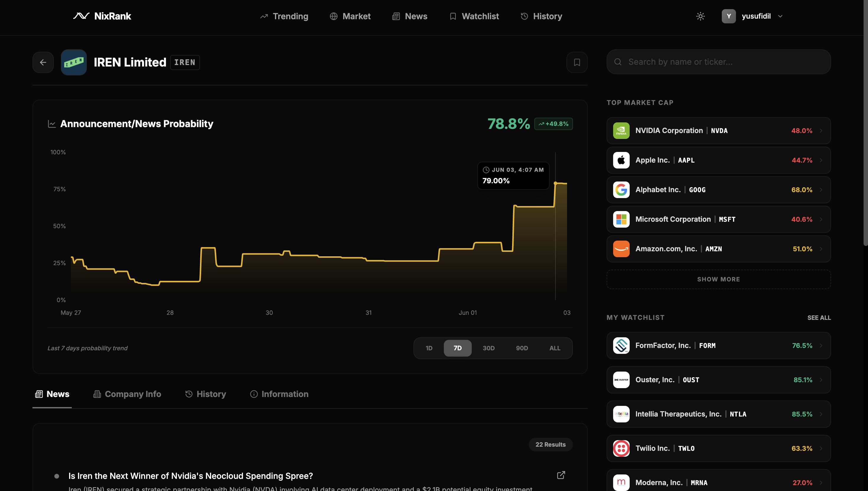Screen dimensions: 868x491
Task: Click SEE ALL for My Watchlist
Action: pyautogui.click(x=819, y=318)
